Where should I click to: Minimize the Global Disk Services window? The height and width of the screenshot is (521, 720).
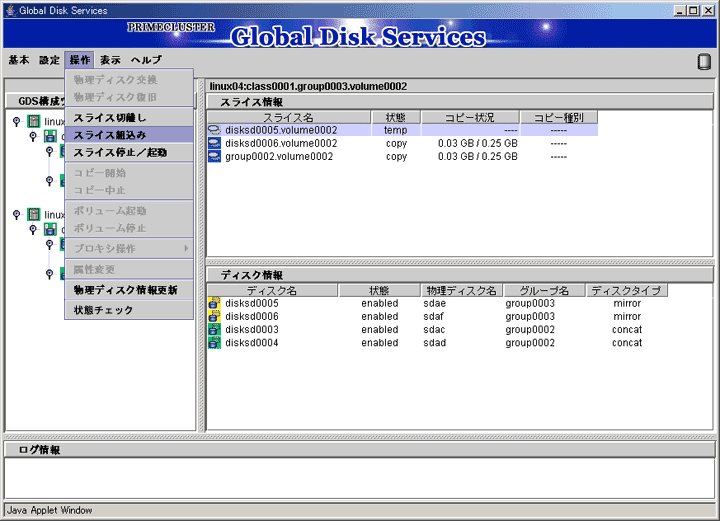click(x=681, y=10)
